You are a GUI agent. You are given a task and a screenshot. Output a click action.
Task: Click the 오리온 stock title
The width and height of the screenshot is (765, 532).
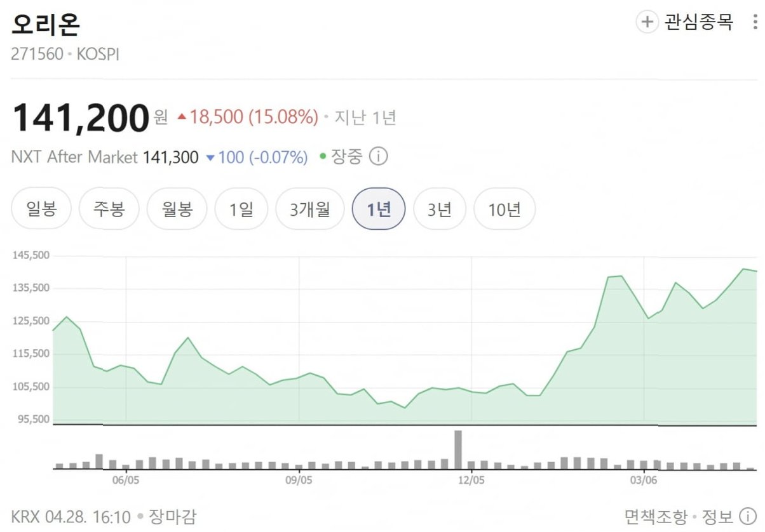[x=46, y=25]
